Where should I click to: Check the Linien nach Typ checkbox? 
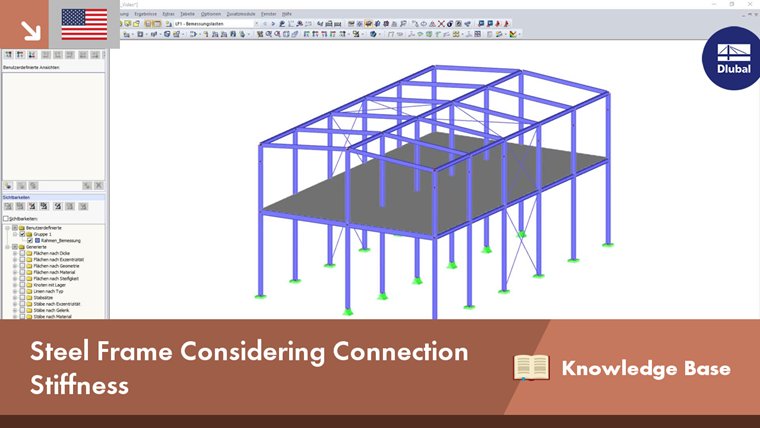(22, 291)
